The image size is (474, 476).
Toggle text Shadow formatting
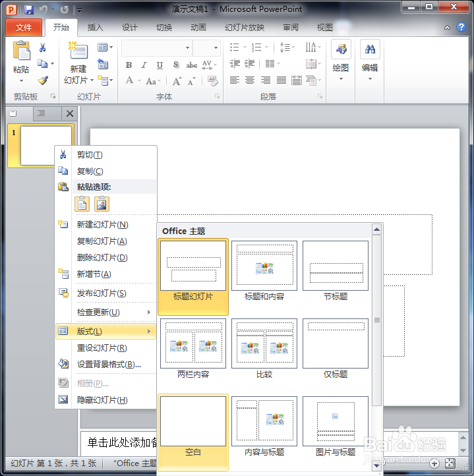[176, 65]
